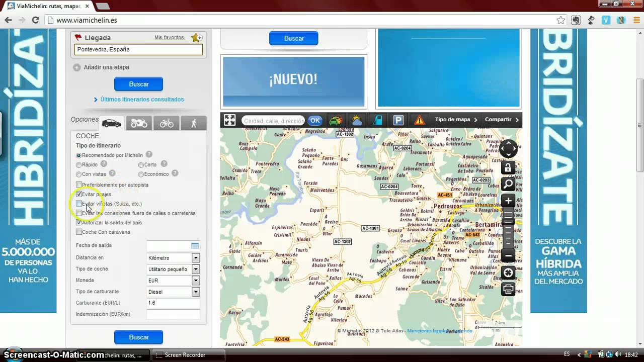Open the Evernote web clipper extension
The height and width of the screenshot is (362, 644).
pos(576,20)
